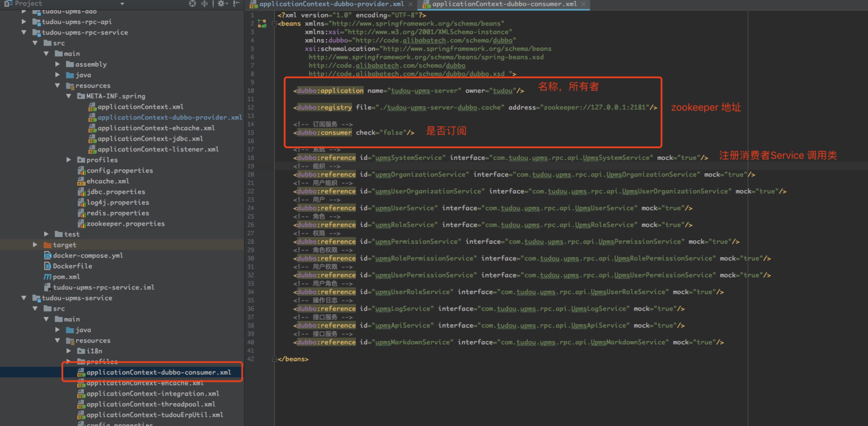868x426 pixels.
Task: Click the closing beans fold marker on line 42
Action: click(274, 359)
